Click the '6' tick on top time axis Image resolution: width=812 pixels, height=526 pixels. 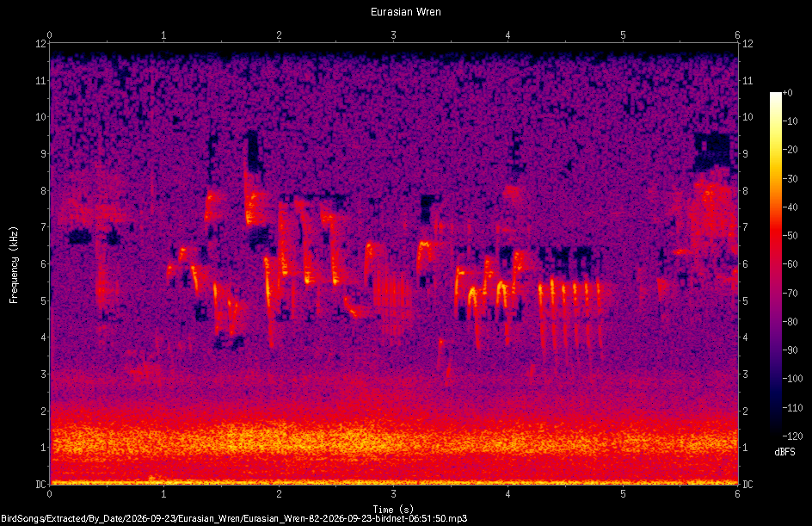coord(737,35)
